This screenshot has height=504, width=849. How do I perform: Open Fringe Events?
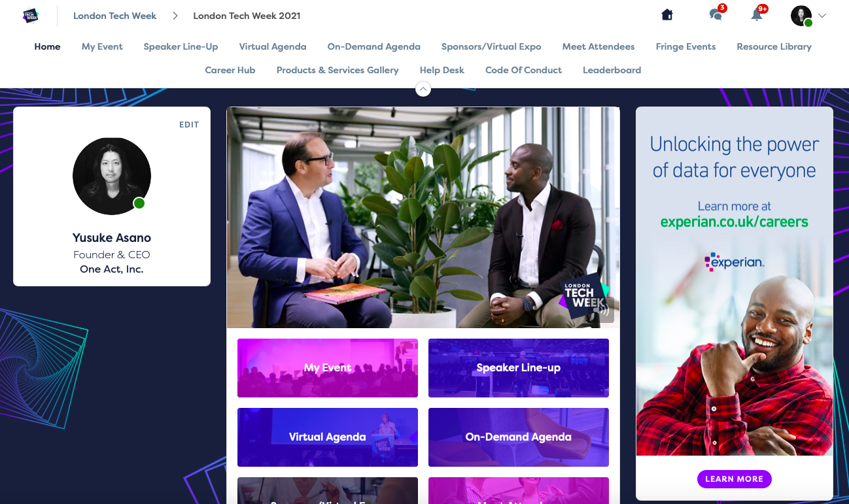[685, 46]
